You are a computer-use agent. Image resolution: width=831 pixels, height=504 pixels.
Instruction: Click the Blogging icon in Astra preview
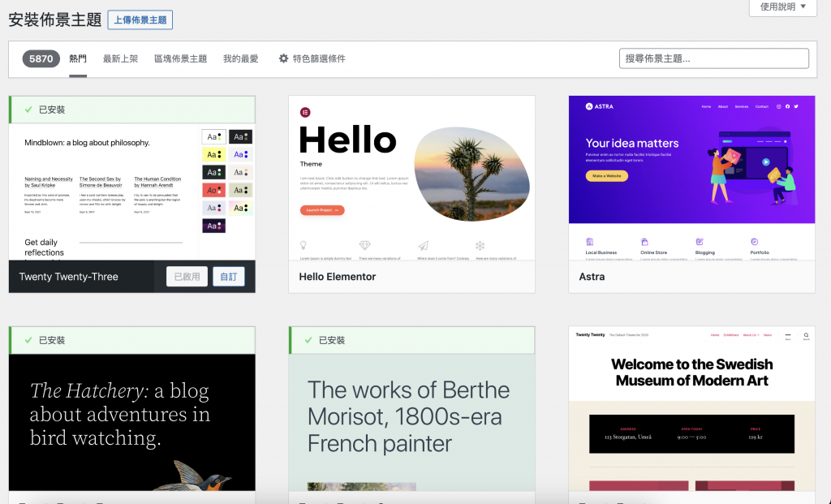[700, 242]
